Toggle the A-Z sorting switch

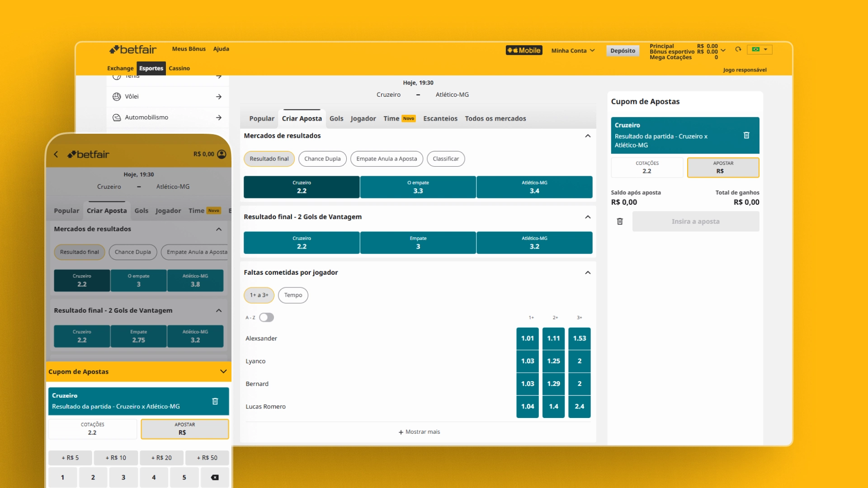pos(266,318)
